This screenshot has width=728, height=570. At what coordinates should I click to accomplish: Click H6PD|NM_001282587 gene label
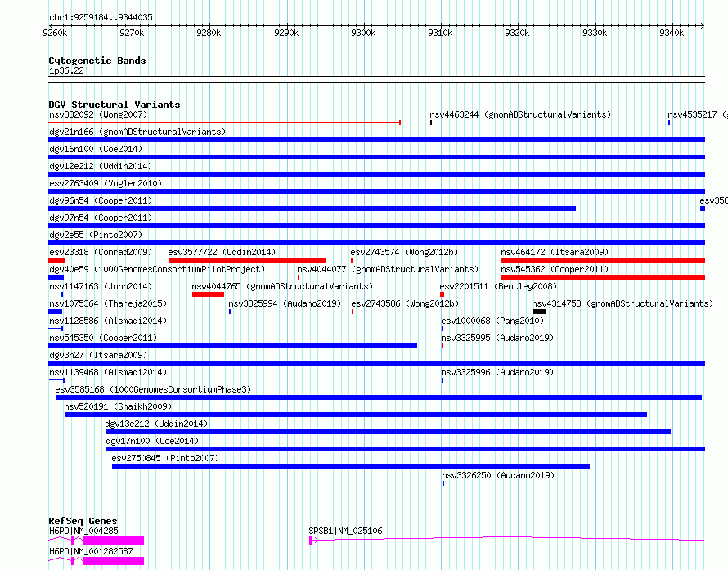click(91, 551)
